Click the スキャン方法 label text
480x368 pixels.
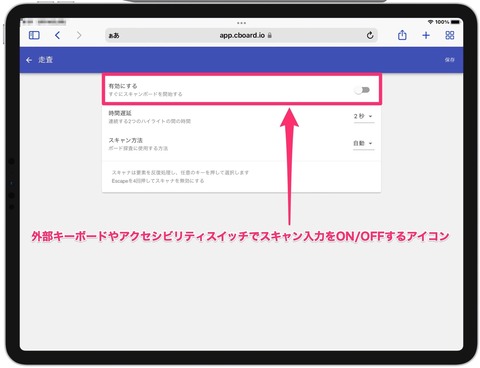tap(126, 140)
